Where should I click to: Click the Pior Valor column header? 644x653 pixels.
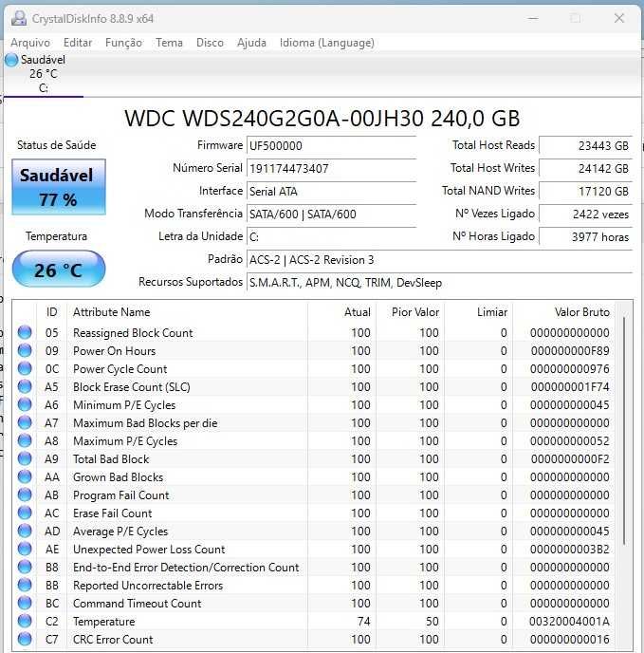[x=410, y=312]
